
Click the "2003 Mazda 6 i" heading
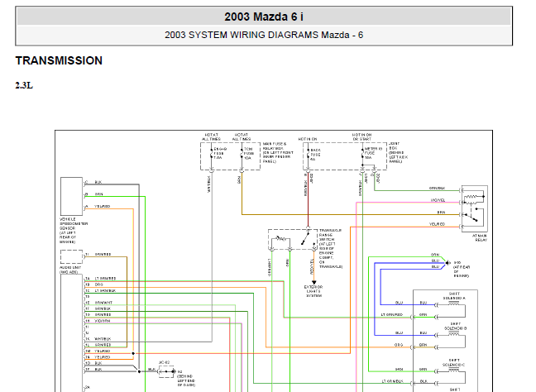[x=264, y=17]
